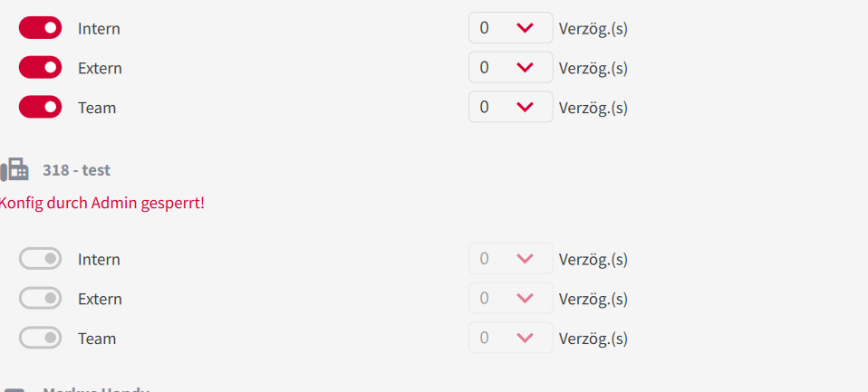Image resolution: width=868 pixels, height=392 pixels.
Task: Disable the active red Intern toggle
Action: (x=40, y=28)
